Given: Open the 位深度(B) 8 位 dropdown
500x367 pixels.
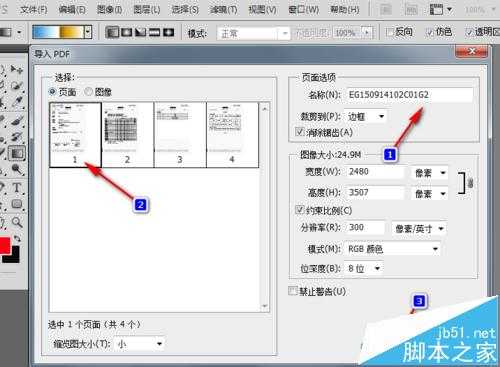Looking at the screenshot, I should pos(364,268).
